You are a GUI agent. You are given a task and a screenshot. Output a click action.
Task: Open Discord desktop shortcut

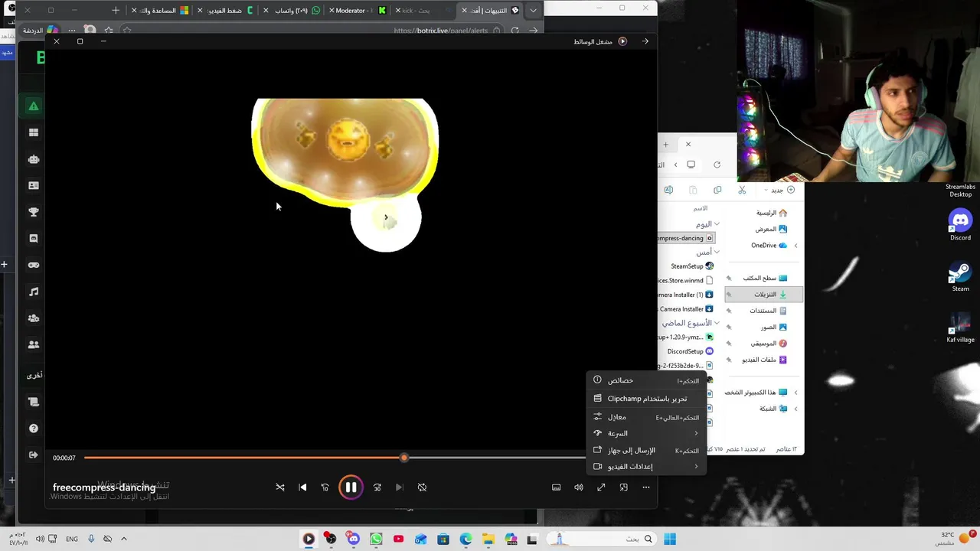pos(960,226)
